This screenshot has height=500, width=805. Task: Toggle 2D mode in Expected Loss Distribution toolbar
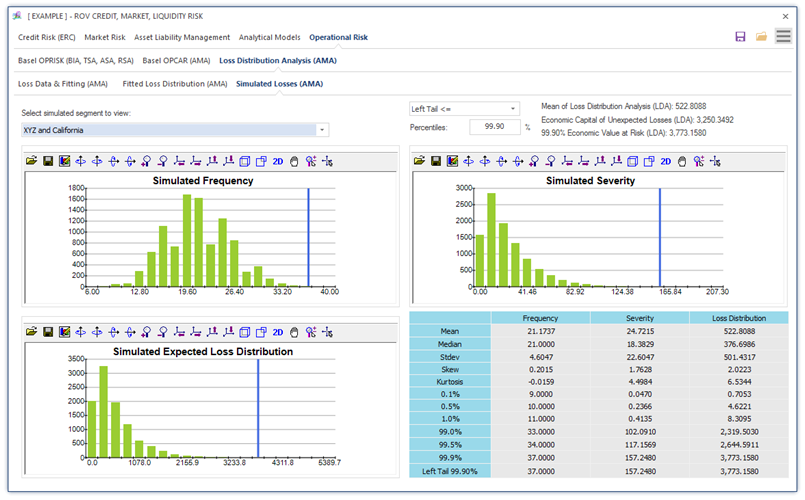(278, 333)
